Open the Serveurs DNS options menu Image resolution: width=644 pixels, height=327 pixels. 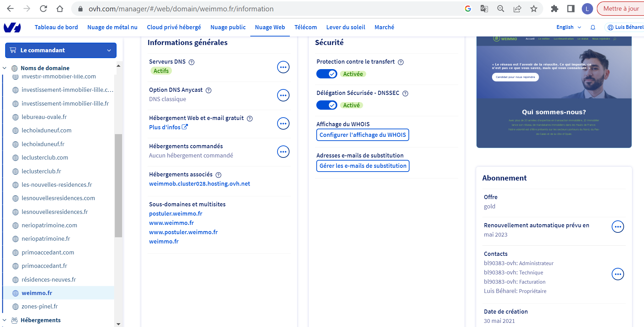tap(283, 67)
